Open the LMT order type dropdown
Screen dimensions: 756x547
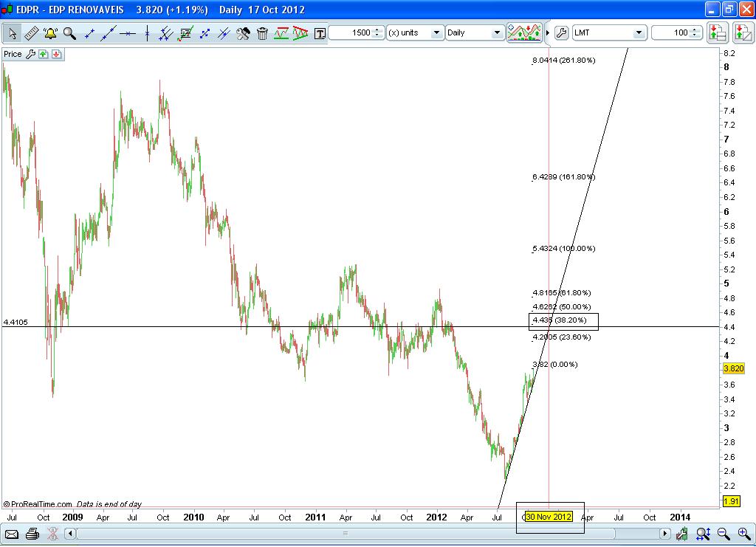click(609, 32)
